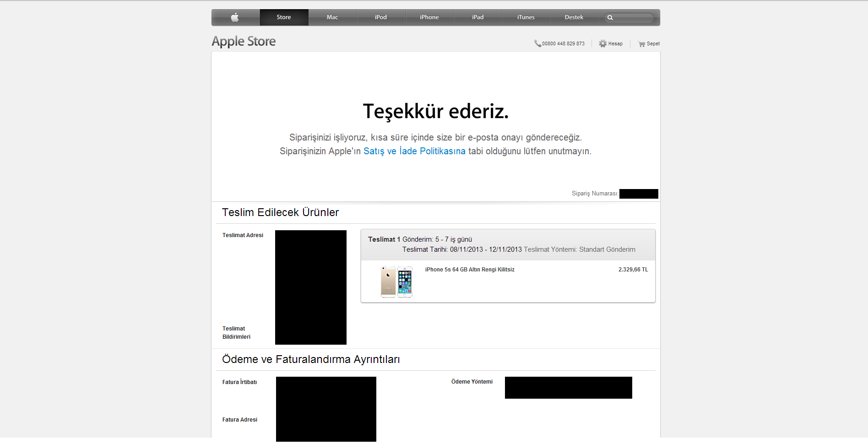The image size is (868, 444).
Task: Click the Teşekkür ederiz heading
Action: click(x=436, y=111)
